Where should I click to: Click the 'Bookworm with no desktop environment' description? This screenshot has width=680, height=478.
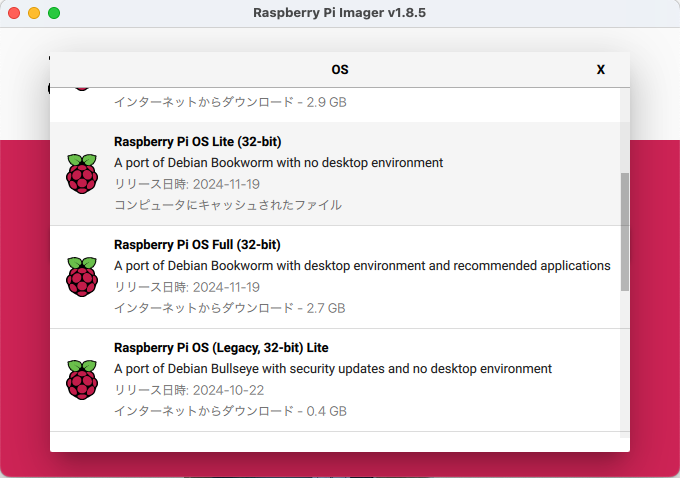pyautogui.click(x=278, y=162)
